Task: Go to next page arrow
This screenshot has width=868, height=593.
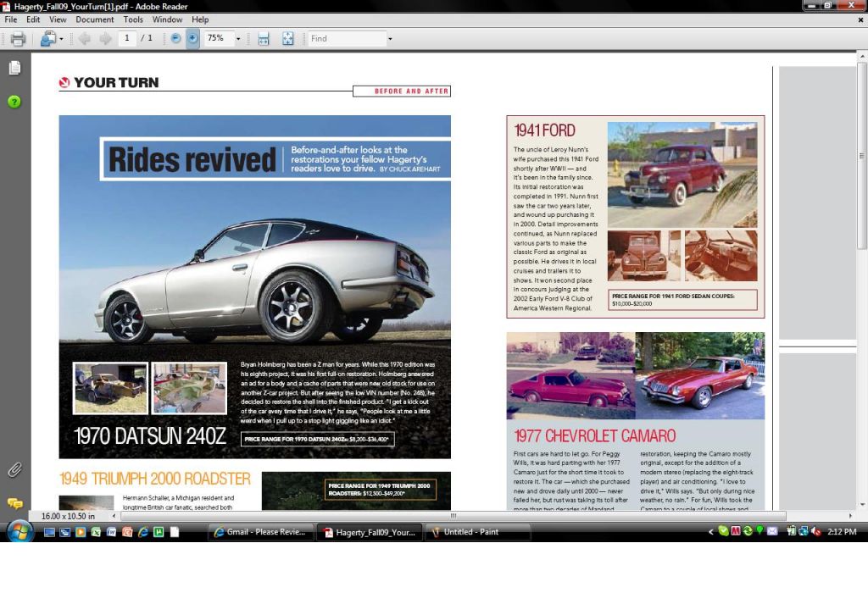Action: [x=105, y=38]
